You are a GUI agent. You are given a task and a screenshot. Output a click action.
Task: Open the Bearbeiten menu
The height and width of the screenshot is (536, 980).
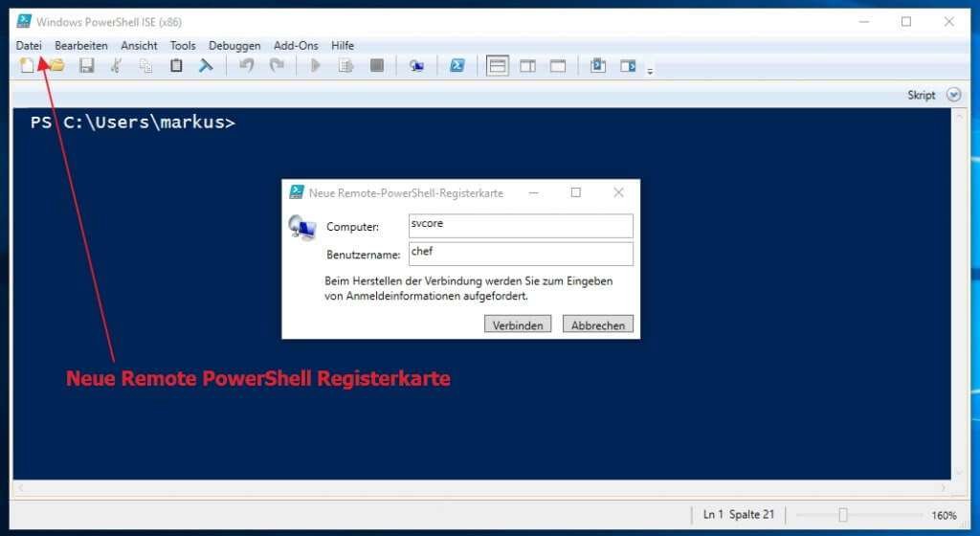pyautogui.click(x=81, y=46)
